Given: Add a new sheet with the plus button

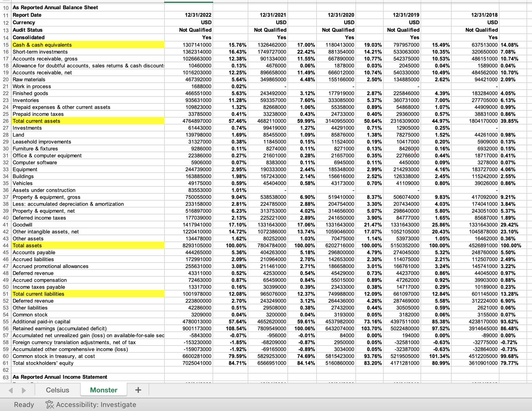Looking at the screenshot, I should point(138,390).
